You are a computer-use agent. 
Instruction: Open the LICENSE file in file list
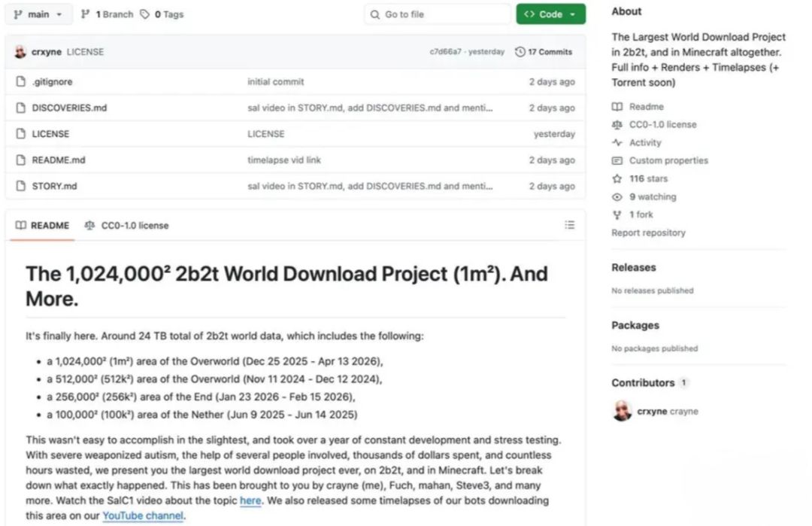click(x=50, y=134)
